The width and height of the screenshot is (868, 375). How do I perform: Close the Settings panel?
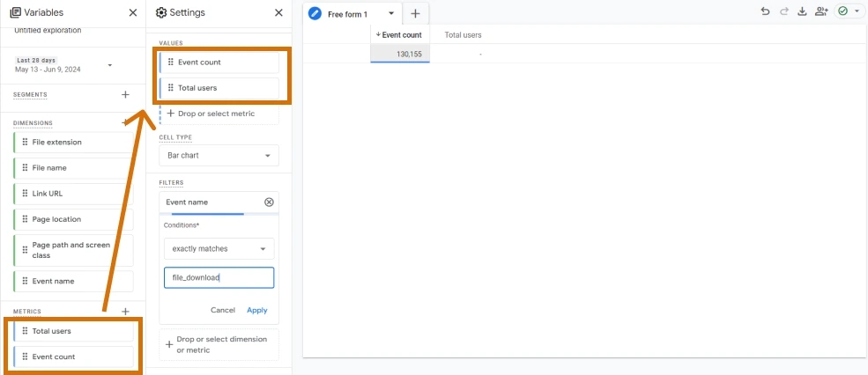pos(279,12)
